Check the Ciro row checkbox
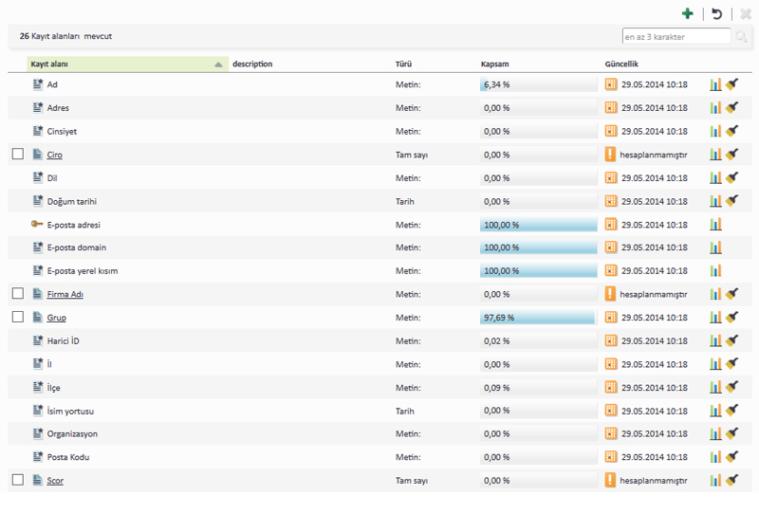This screenshot has height=532, width=759. tap(18, 154)
